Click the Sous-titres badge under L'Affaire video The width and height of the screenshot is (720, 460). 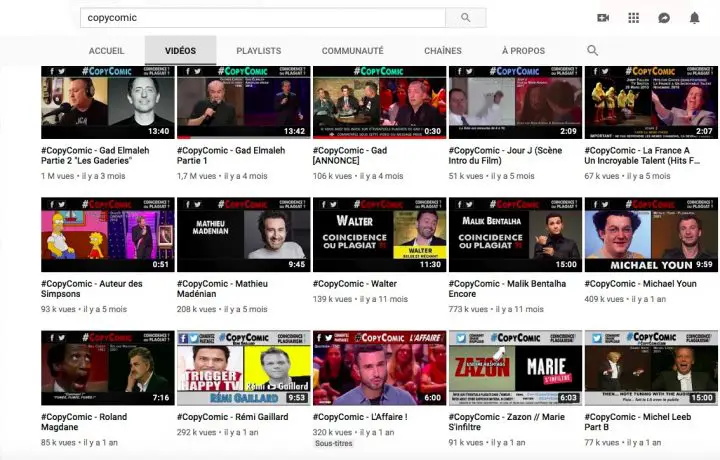[334, 443]
